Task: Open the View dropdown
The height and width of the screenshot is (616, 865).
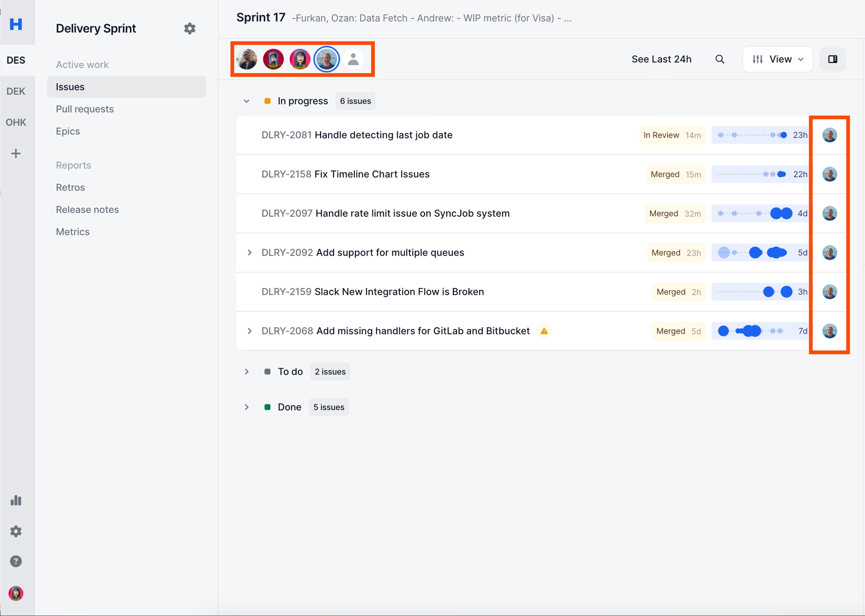Action: pos(778,59)
